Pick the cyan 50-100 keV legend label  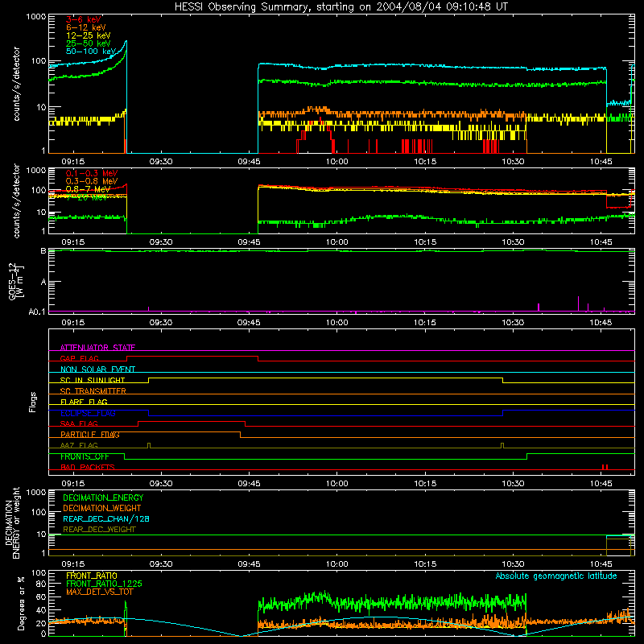click(x=90, y=52)
